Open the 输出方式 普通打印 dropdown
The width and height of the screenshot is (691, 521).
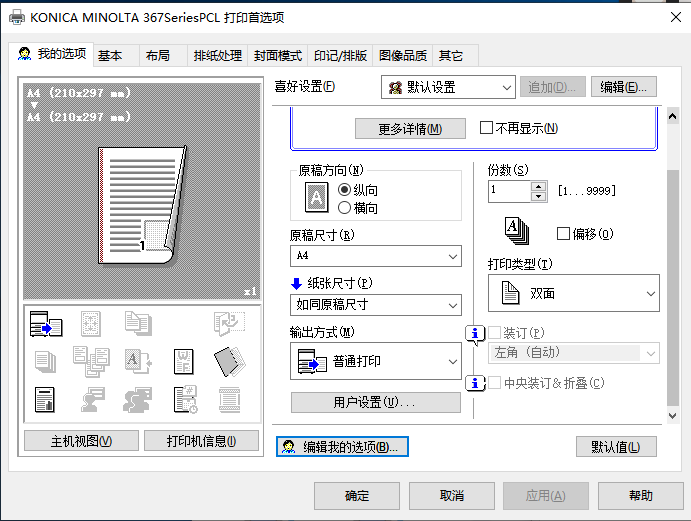375,361
